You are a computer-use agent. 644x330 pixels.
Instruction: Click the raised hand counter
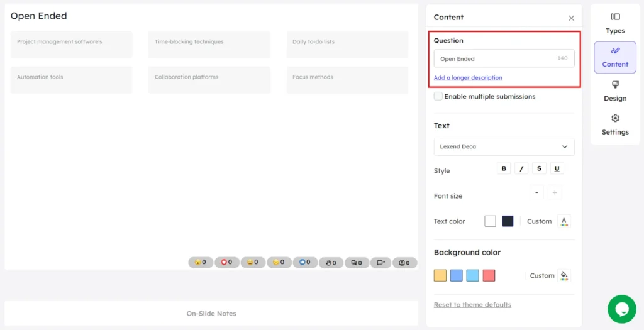tap(331, 263)
